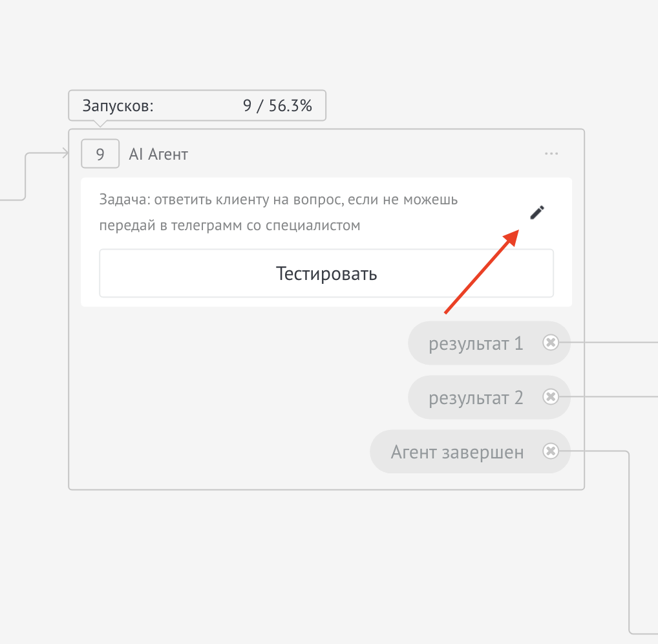Select the connection line from результат 2

(614, 397)
